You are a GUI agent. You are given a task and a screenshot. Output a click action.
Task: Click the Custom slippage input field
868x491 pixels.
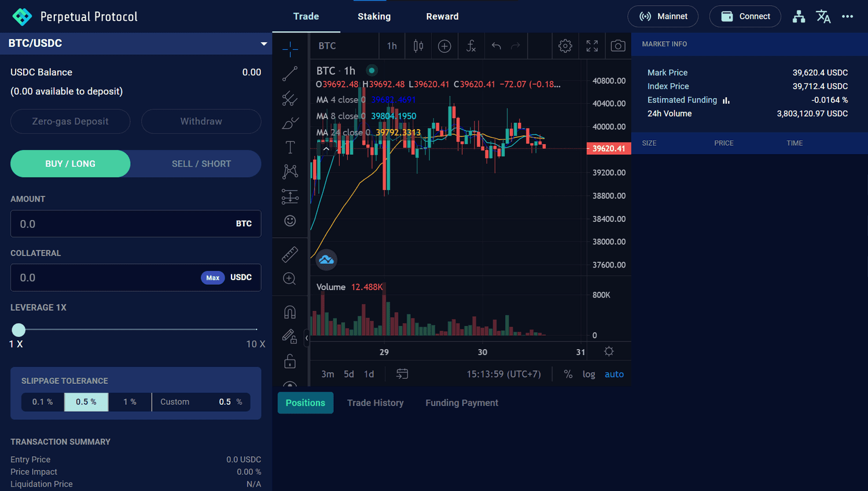[x=201, y=402]
